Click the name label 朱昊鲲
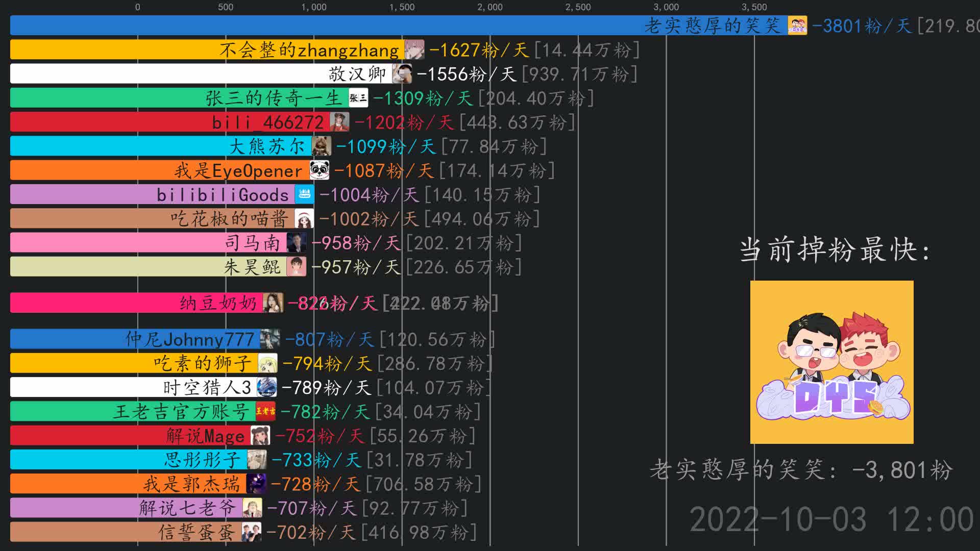Image resolution: width=980 pixels, height=551 pixels. (x=253, y=267)
